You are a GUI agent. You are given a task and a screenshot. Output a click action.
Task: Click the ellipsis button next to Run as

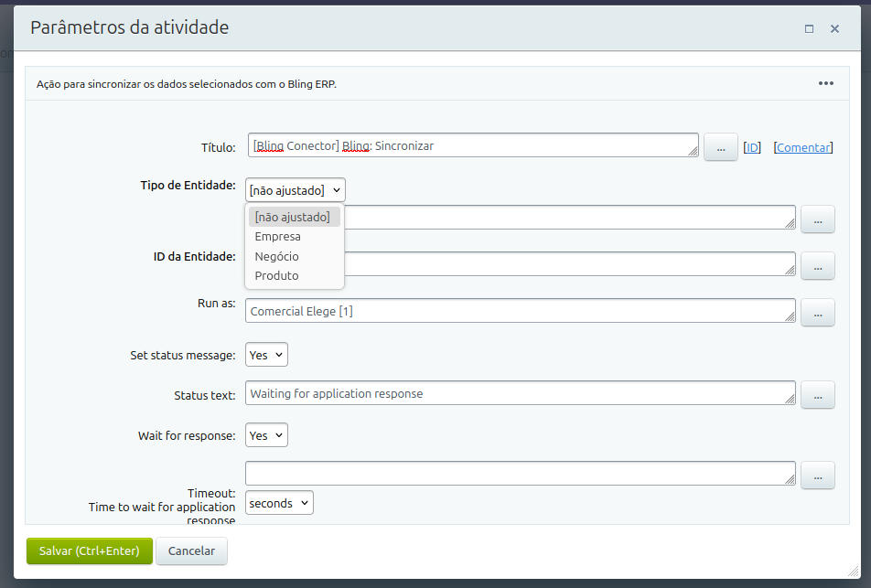[818, 312]
